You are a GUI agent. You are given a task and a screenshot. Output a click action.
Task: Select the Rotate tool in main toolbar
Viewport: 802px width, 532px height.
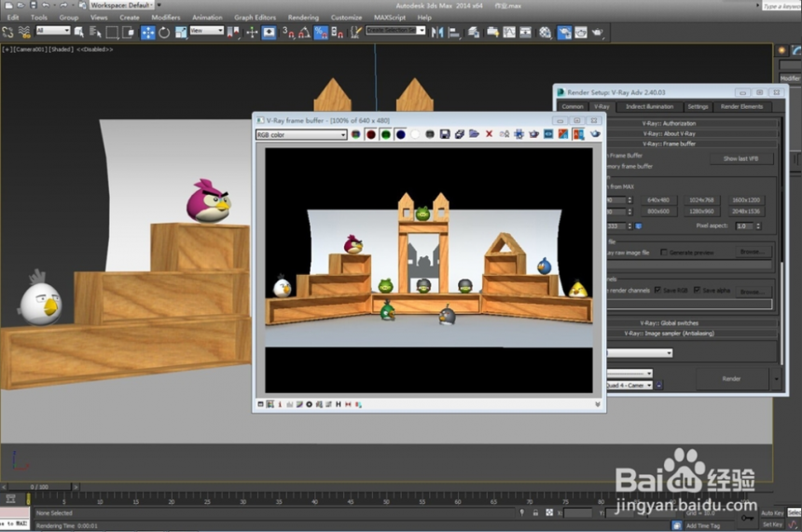tap(164, 33)
